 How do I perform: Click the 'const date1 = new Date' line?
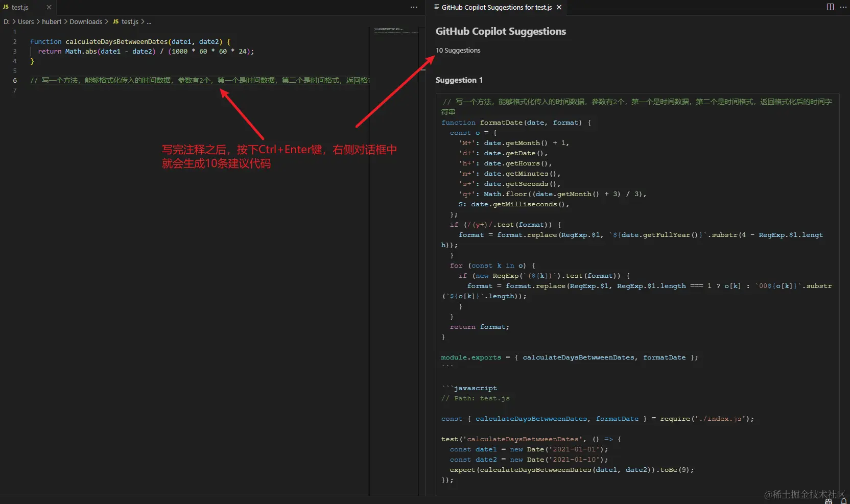[529, 449]
